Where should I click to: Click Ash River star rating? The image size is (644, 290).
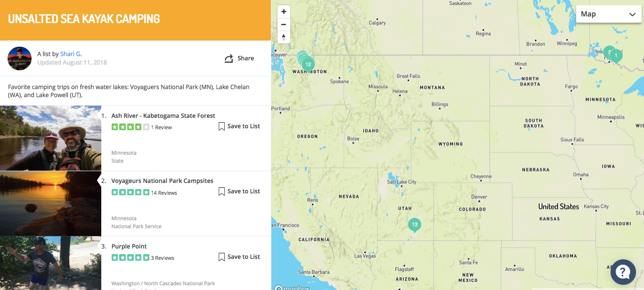[x=130, y=127]
